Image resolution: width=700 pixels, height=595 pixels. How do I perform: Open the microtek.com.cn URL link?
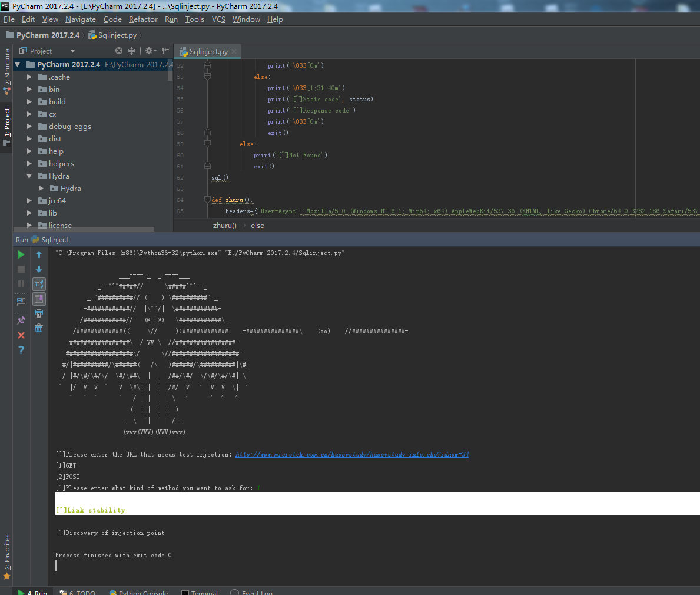point(352,454)
